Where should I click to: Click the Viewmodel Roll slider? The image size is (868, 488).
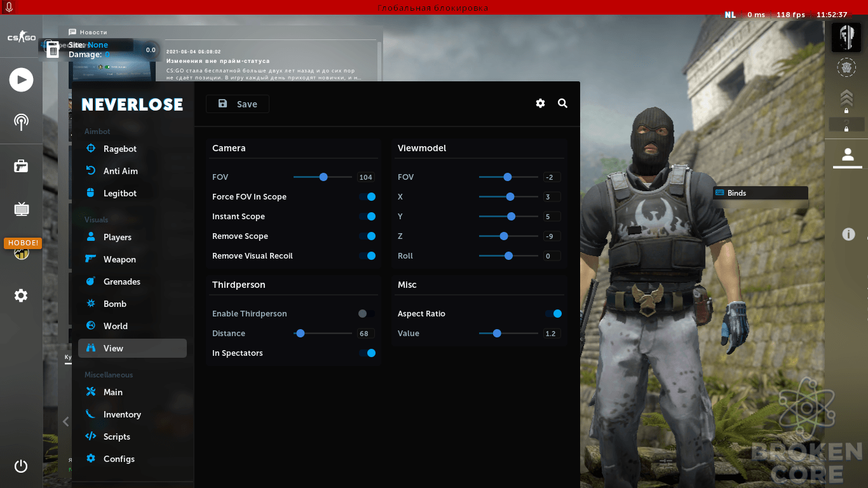(x=508, y=255)
